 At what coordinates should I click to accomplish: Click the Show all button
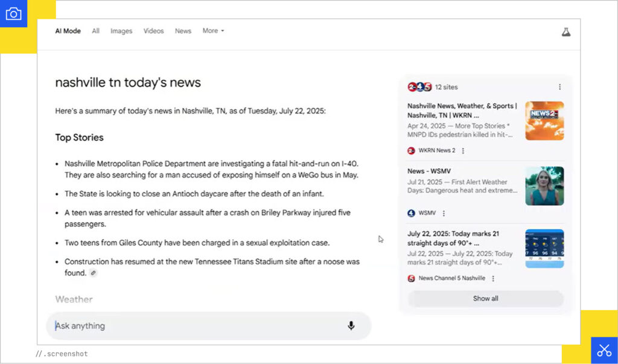pos(486,298)
